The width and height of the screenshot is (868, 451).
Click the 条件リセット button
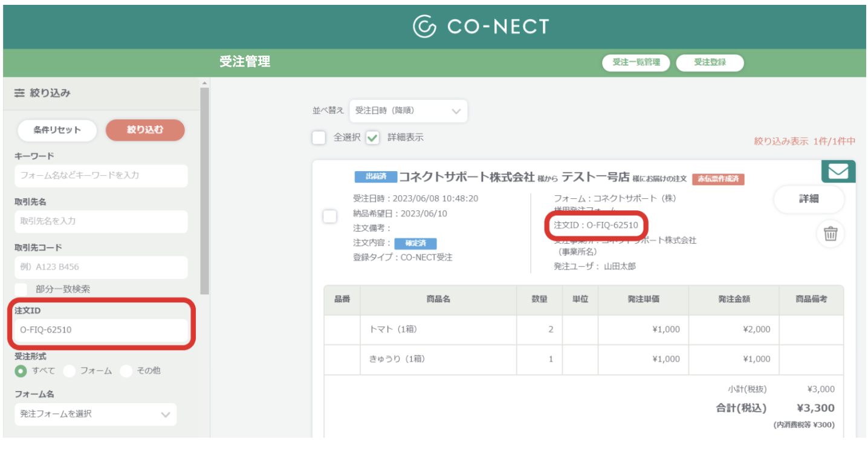57,130
